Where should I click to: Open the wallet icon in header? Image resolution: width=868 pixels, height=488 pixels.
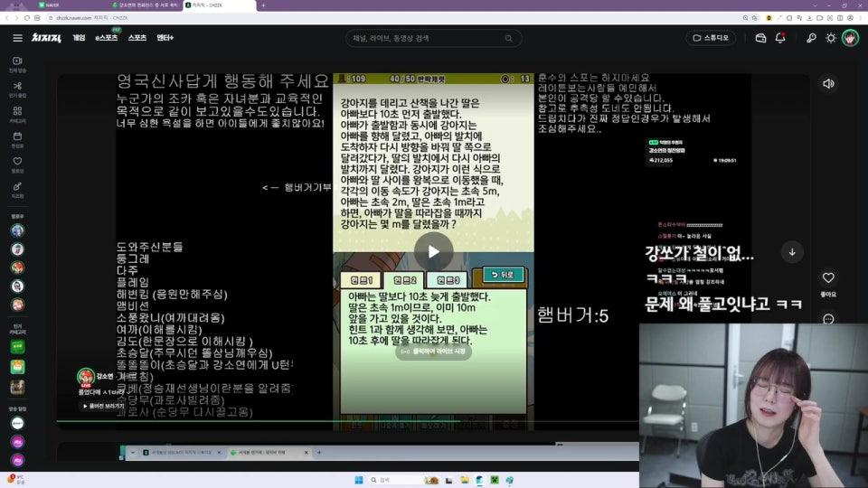click(760, 38)
